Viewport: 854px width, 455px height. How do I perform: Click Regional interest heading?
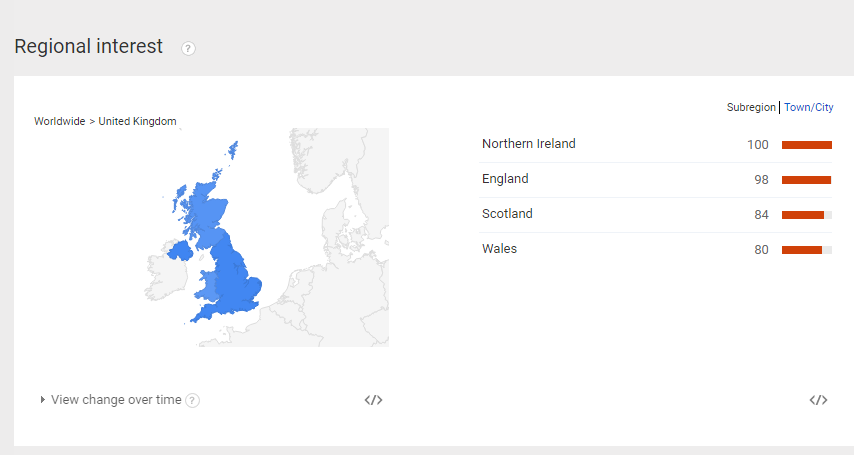pyautogui.click(x=88, y=46)
